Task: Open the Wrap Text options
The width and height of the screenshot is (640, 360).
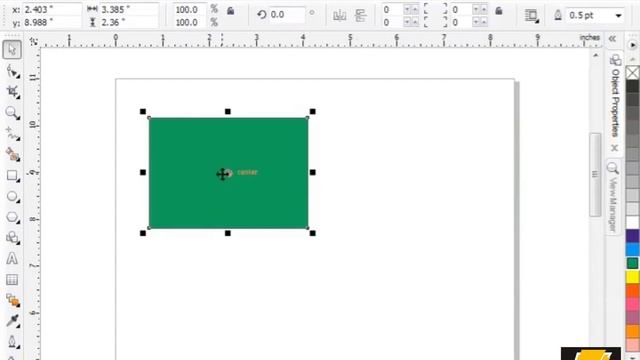Action: coord(531,16)
